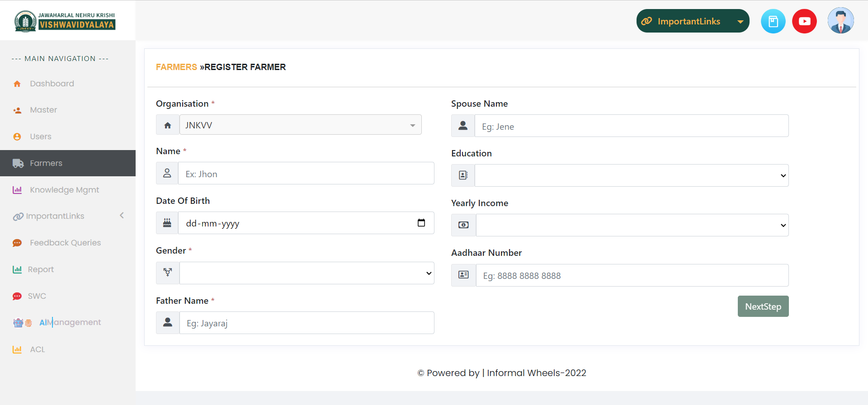The width and height of the screenshot is (868, 405).
Task: Open the Master menu item
Action: (x=68, y=110)
